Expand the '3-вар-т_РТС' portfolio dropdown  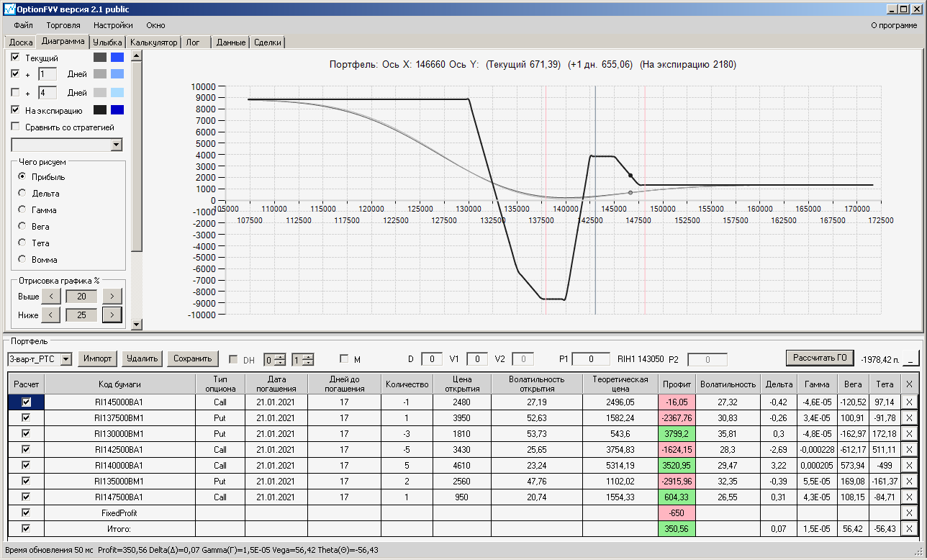tap(66, 358)
